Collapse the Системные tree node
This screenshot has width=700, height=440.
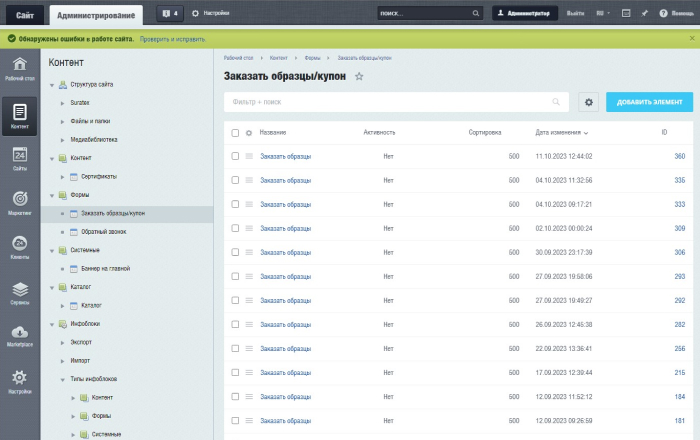[x=52, y=251]
